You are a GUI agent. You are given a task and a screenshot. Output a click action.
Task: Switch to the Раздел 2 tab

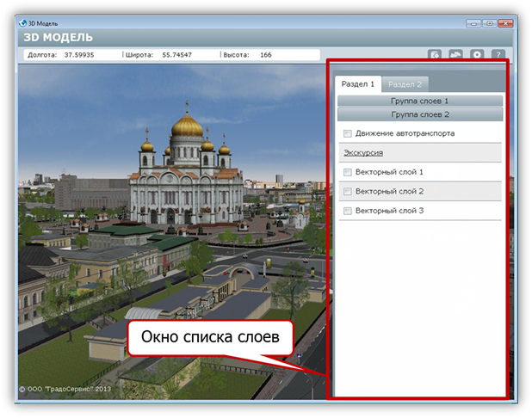[405, 84]
